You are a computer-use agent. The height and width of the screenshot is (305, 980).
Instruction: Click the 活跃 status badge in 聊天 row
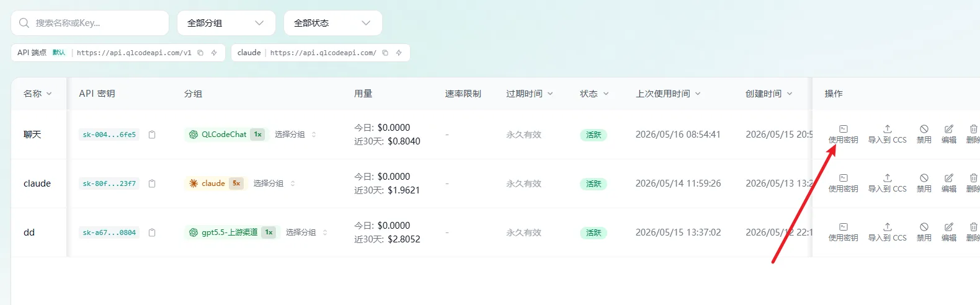point(594,135)
